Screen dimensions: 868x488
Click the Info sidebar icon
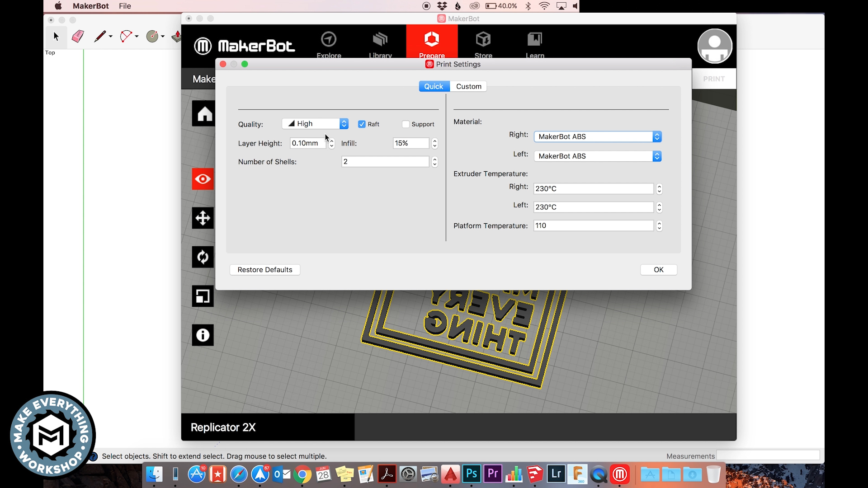(x=203, y=335)
